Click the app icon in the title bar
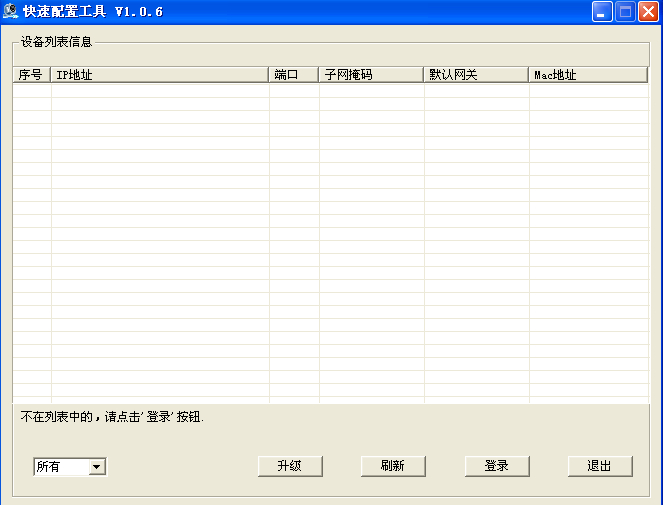The image size is (663, 505). coord(10,11)
